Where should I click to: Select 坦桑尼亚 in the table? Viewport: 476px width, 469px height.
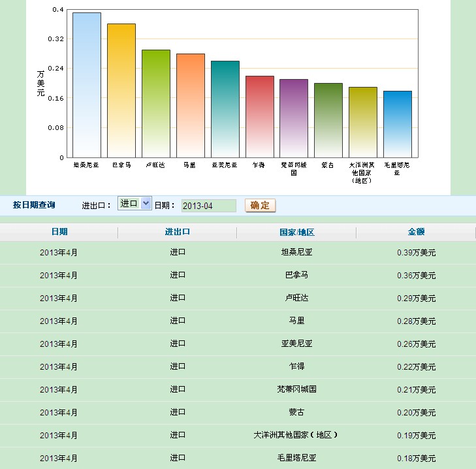pos(296,252)
